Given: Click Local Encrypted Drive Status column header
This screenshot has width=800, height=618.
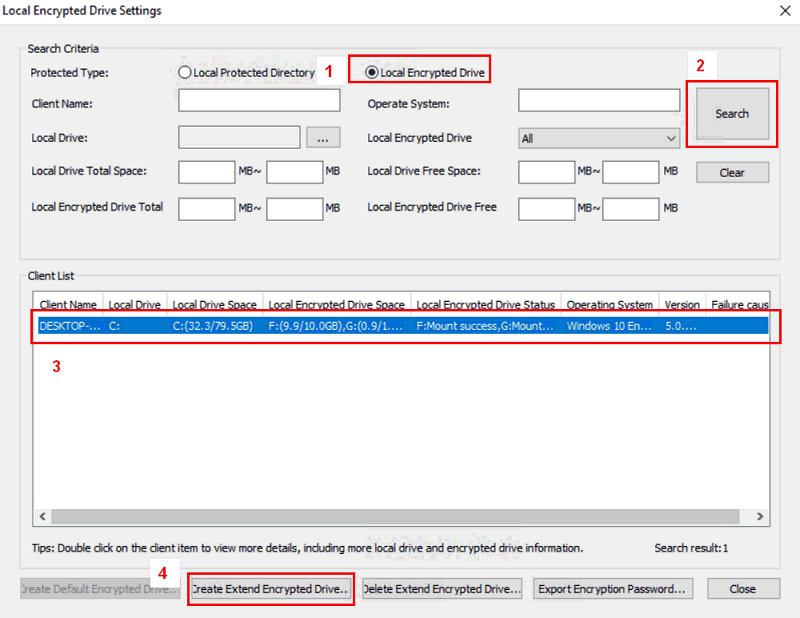Looking at the screenshot, I should (x=485, y=304).
